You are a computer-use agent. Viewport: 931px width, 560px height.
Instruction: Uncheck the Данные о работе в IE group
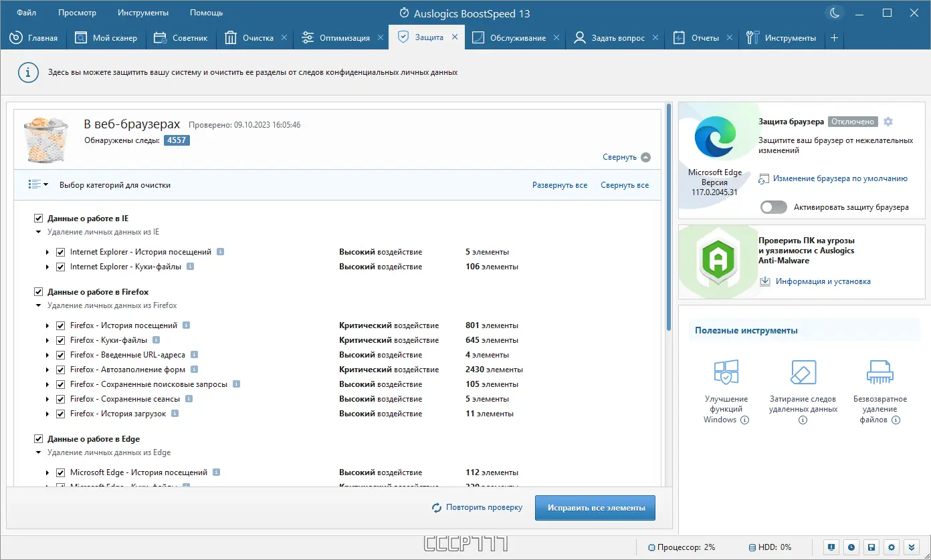[38, 219]
